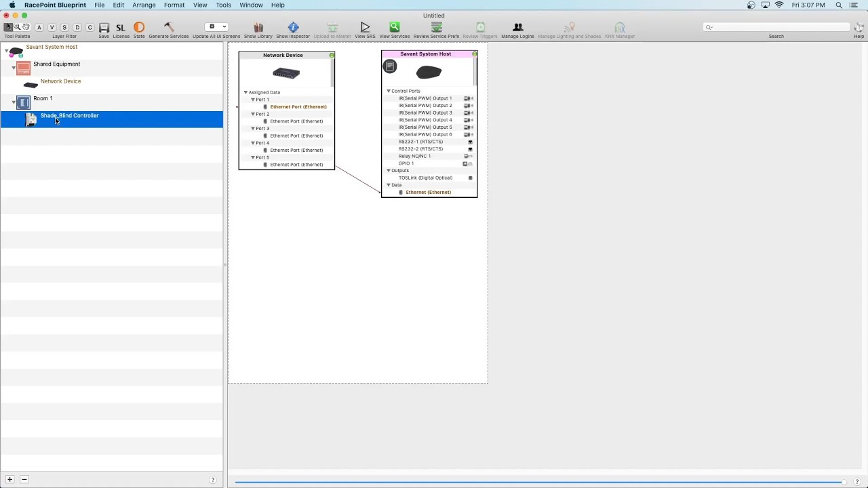Viewport: 868px width, 488px height.
Task: Click the add (+) button at sidebar bottom
Action: (9, 480)
